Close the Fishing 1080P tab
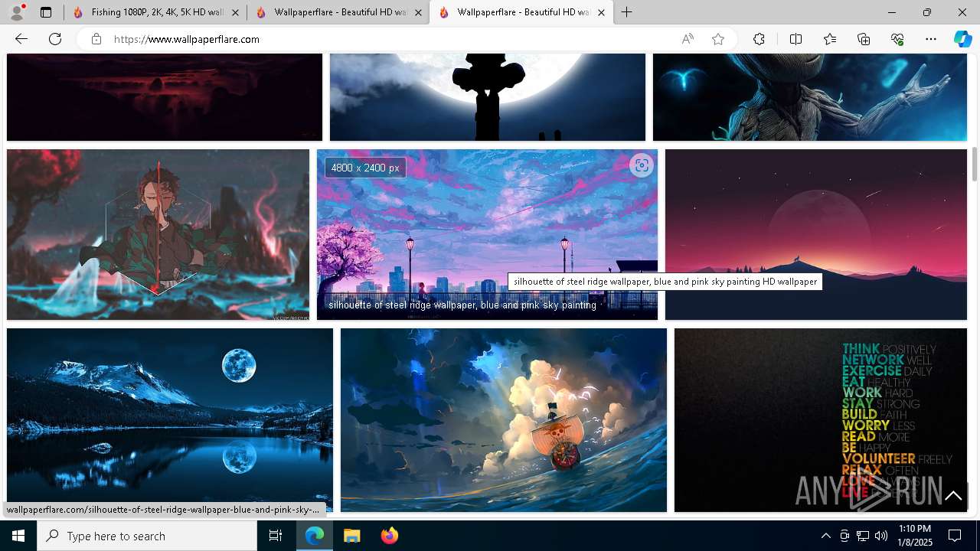The height and width of the screenshot is (551, 980). pos(235,12)
